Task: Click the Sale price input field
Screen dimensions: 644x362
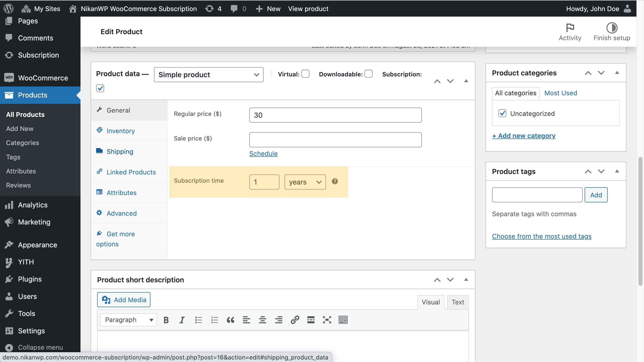Action: [x=335, y=140]
